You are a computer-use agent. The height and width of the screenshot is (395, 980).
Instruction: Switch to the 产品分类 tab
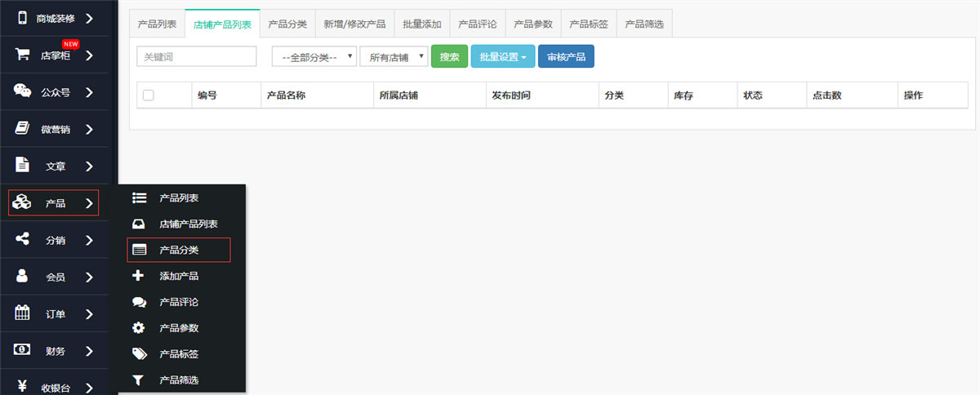point(287,24)
